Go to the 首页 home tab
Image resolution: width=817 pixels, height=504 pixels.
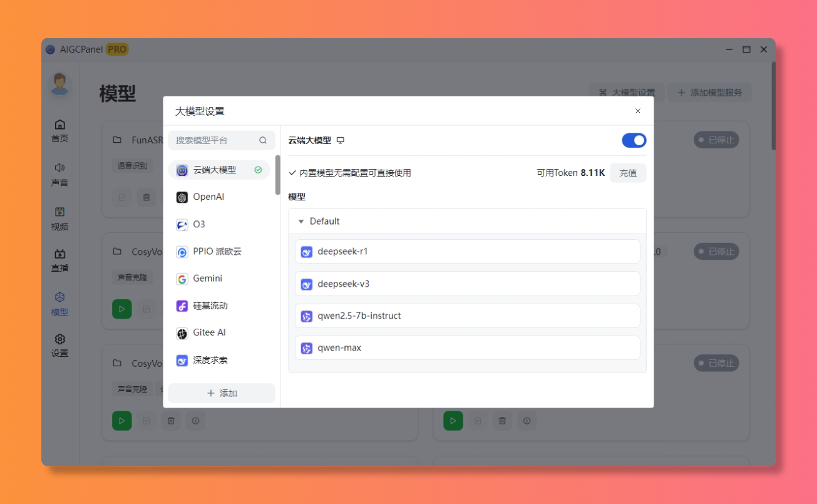(59, 131)
